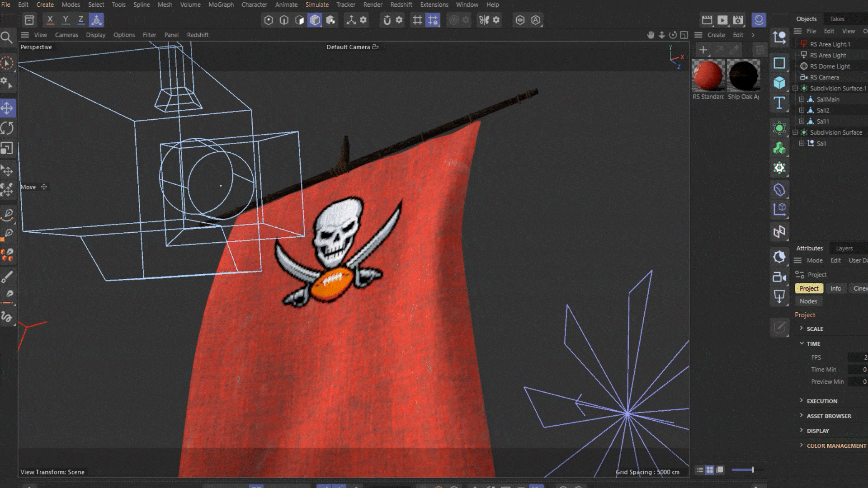Add a Text spline object
The height and width of the screenshot is (488, 868).
779,103
